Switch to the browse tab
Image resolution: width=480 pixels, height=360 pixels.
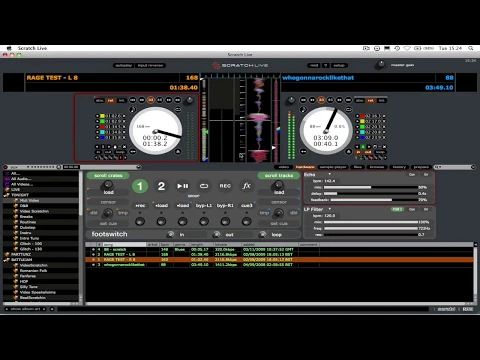(x=377, y=167)
